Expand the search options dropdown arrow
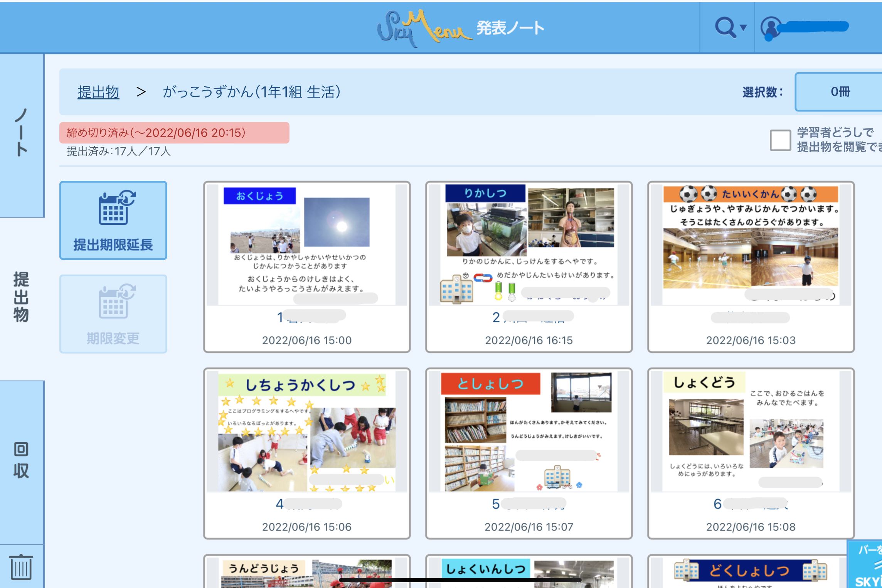Screen dimensions: 882x588 coord(744,28)
